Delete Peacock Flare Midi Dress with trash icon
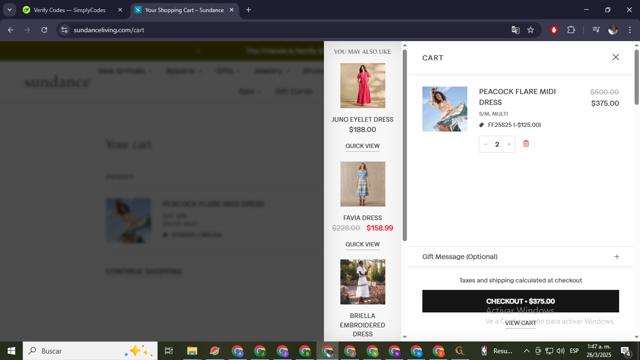This screenshot has width=640, height=360. pyautogui.click(x=526, y=144)
